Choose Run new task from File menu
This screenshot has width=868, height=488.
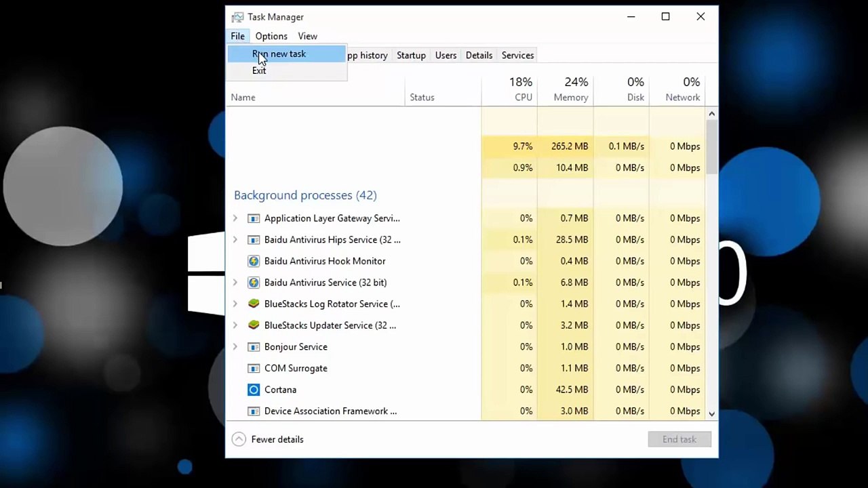click(287, 54)
